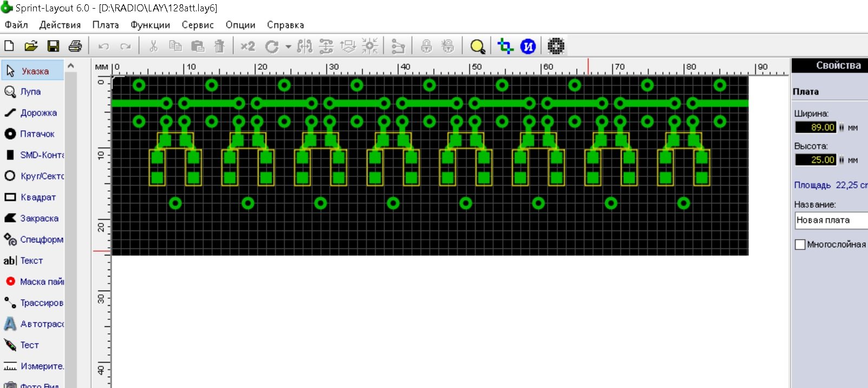Select the Трассировка tool
The image size is (868, 388).
pos(33,303)
